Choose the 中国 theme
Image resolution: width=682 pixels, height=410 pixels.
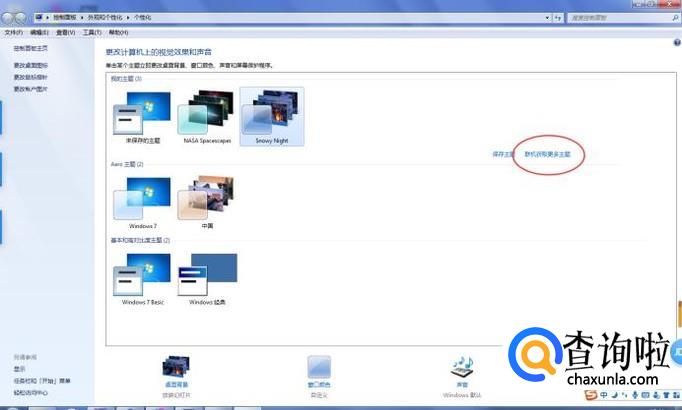pos(207,203)
